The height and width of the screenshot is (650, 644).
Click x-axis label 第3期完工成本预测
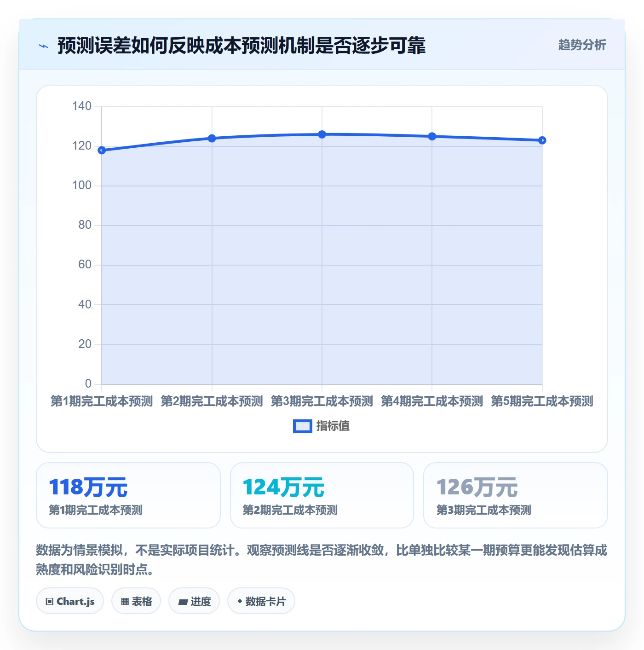322,401
